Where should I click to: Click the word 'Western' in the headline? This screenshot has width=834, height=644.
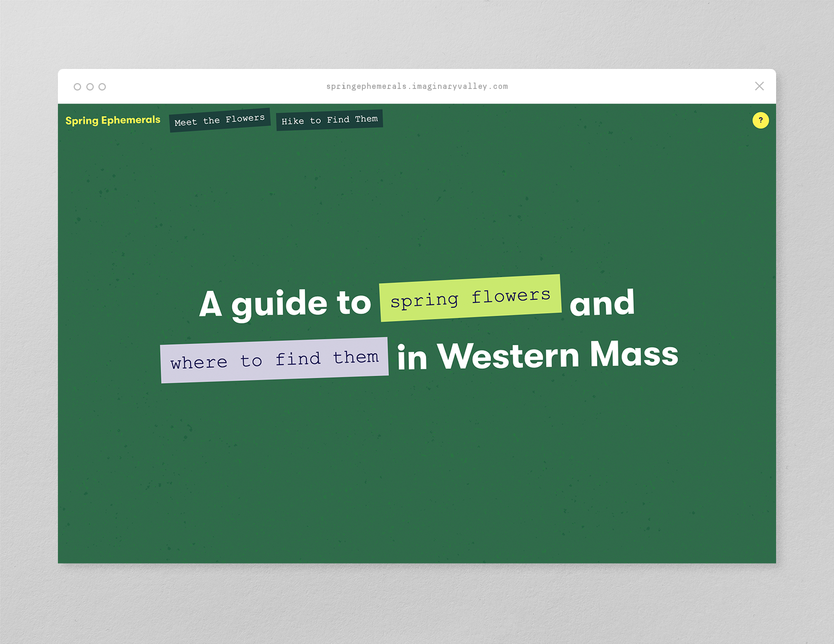[508, 356]
